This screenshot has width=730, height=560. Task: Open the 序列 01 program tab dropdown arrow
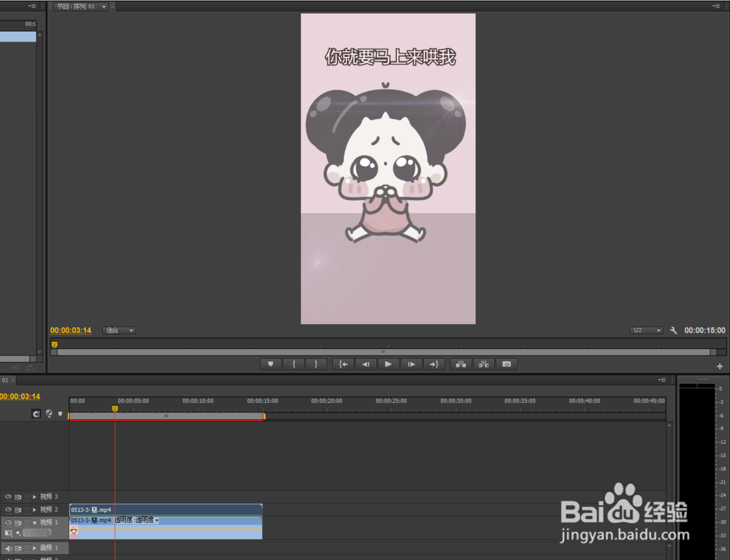(x=104, y=7)
